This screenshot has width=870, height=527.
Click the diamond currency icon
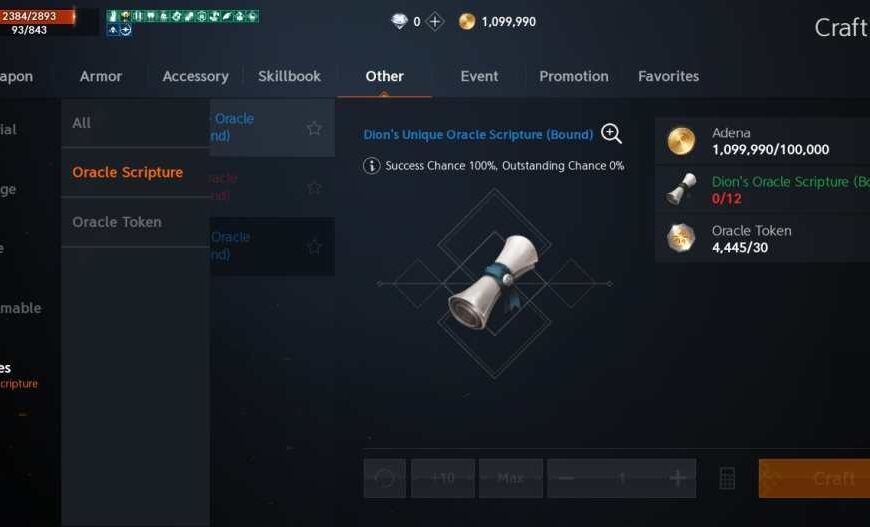(x=399, y=22)
